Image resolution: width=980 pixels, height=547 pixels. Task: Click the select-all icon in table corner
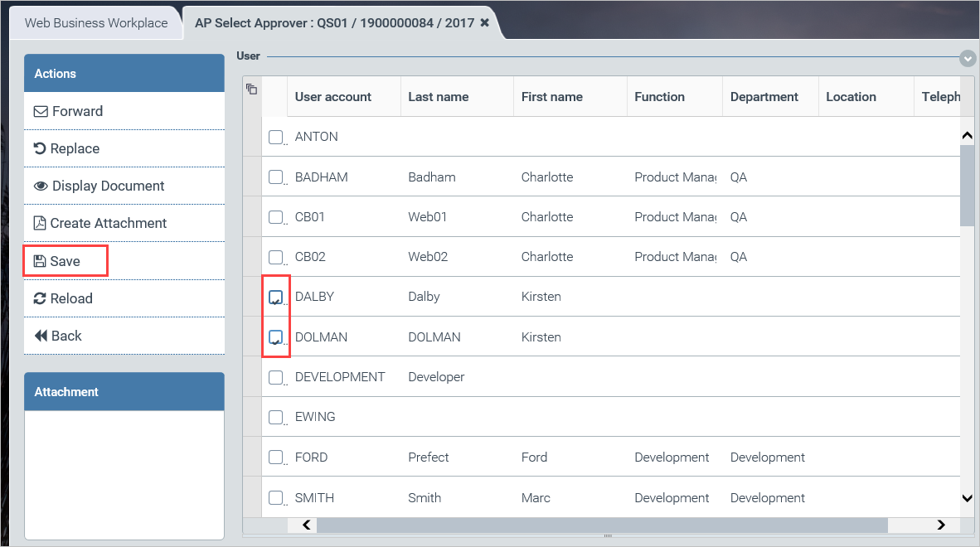pyautogui.click(x=252, y=90)
